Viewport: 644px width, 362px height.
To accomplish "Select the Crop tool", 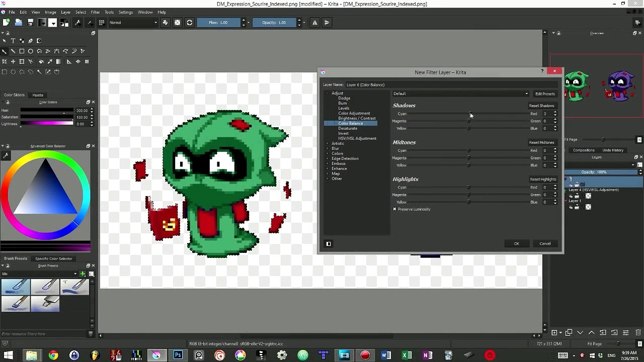I will [5, 61].
